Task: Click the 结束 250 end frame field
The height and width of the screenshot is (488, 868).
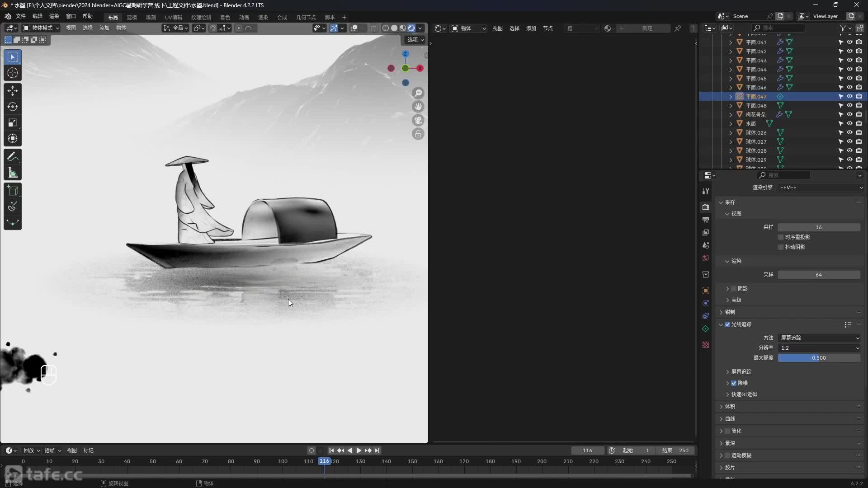Action: [675, 450]
